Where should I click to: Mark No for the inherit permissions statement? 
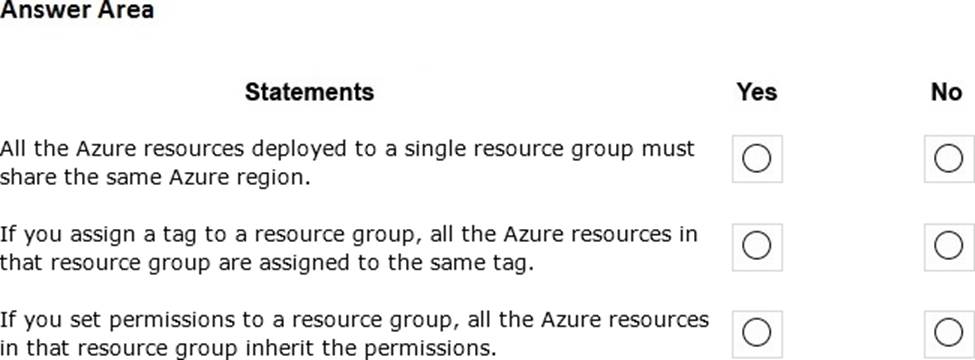pos(949,334)
